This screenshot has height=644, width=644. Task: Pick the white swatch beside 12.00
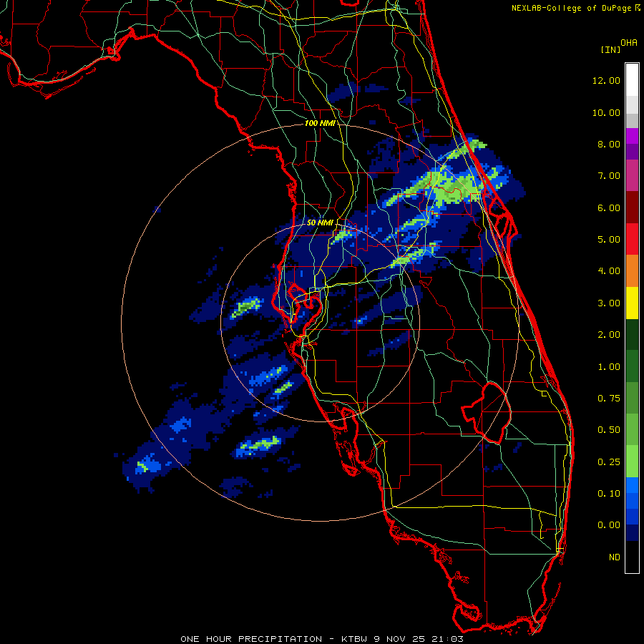(632, 80)
